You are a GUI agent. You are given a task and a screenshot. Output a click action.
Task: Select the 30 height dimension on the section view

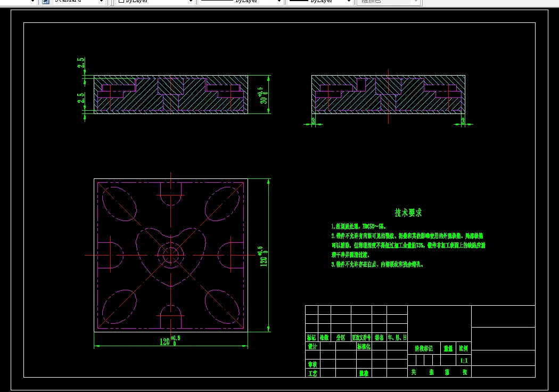tap(264, 95)
